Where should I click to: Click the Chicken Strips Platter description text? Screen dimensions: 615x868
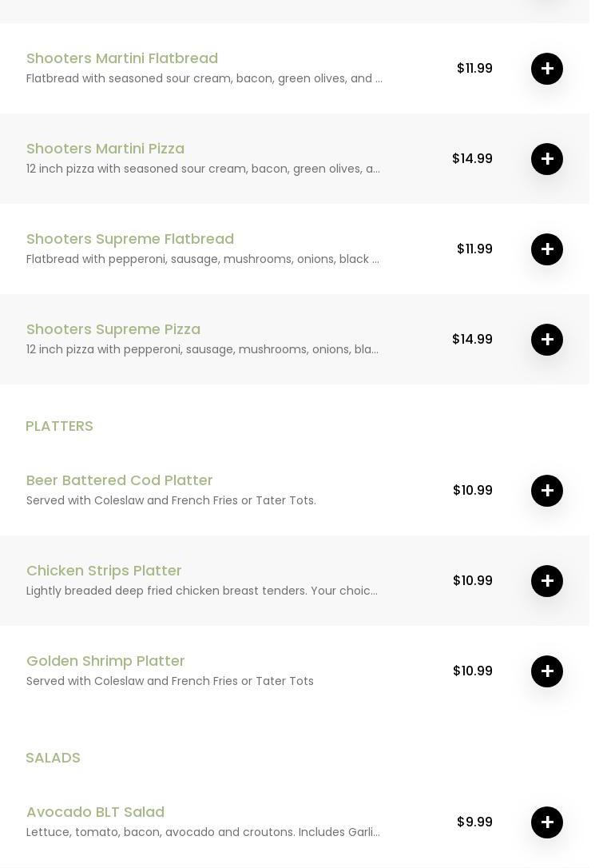[x=202, y=591]
